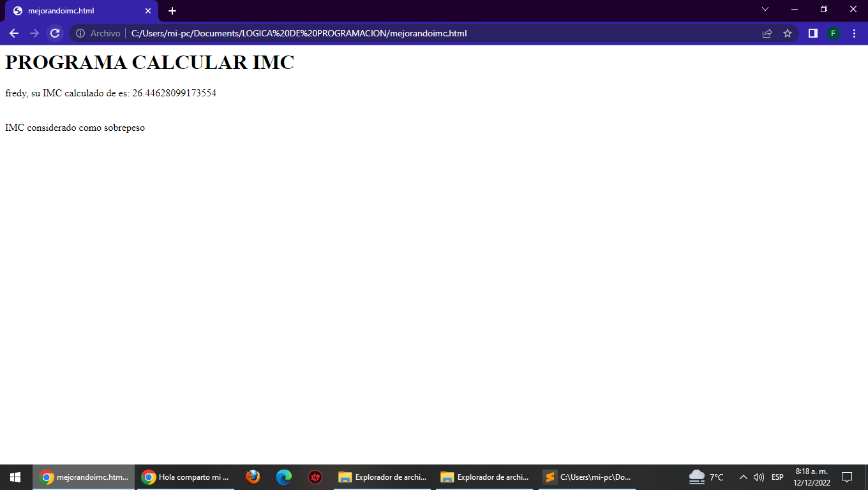Change the ESP keyboard language

pos(777,477)
